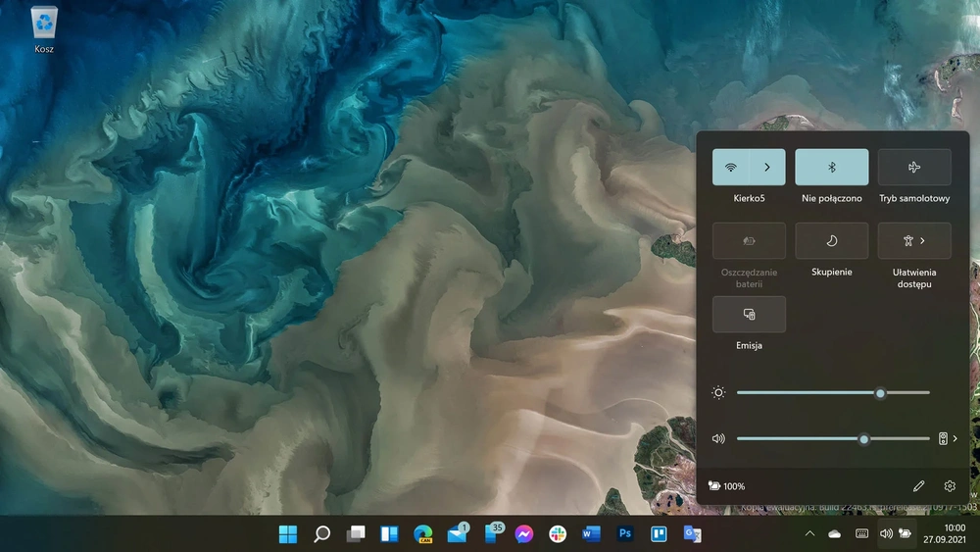Launch Photoshop from the taskbar

point(624,534)
